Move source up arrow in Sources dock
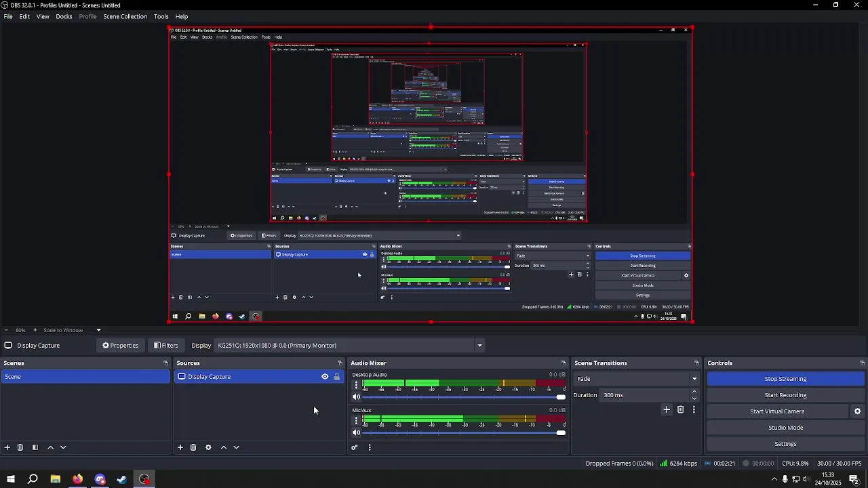Viewport: 868px width, 488px height. tap(224, 447)
